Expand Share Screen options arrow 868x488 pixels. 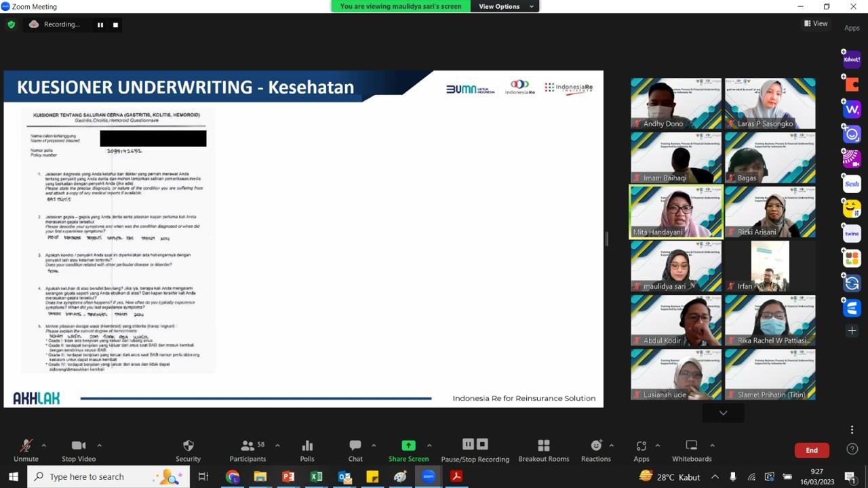(429, 445)
